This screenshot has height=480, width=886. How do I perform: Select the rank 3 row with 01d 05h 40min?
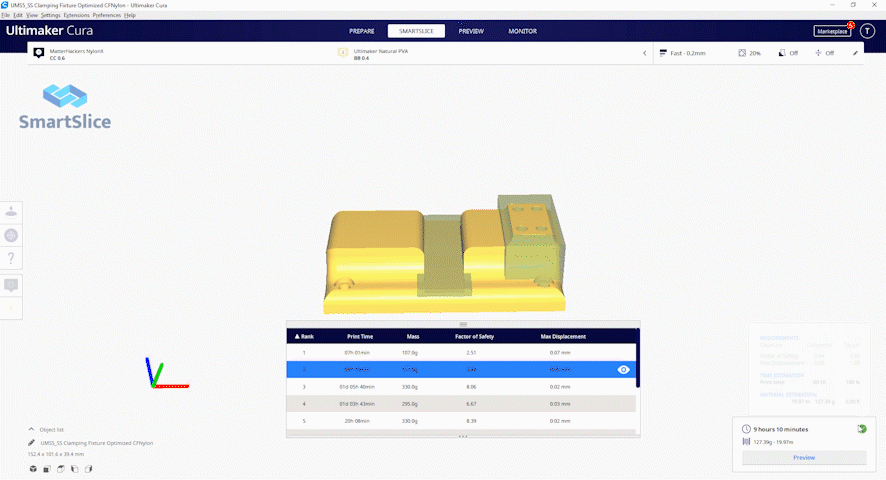coord(461,387)
